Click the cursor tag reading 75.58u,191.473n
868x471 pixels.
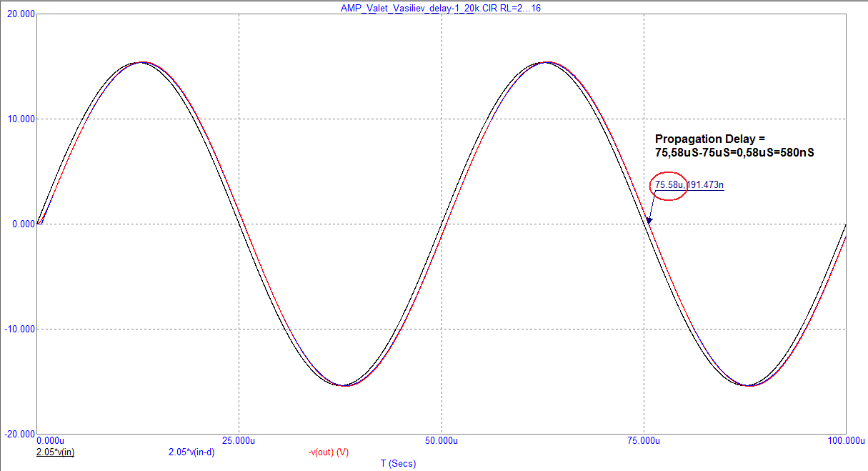click(689, 186)
